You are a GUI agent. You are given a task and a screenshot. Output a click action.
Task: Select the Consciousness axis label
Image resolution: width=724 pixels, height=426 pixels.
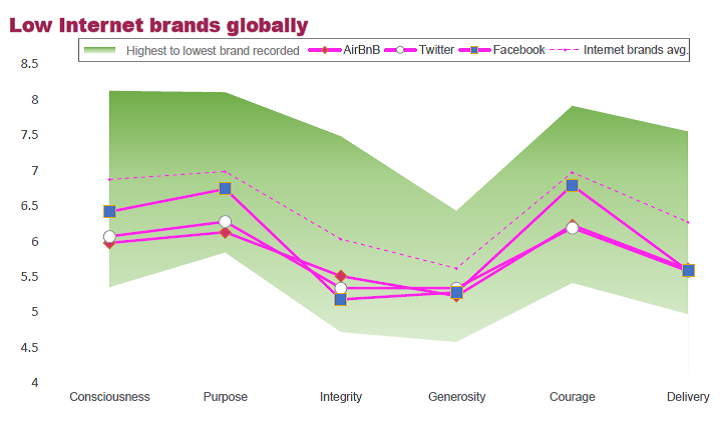click(109, 397)
